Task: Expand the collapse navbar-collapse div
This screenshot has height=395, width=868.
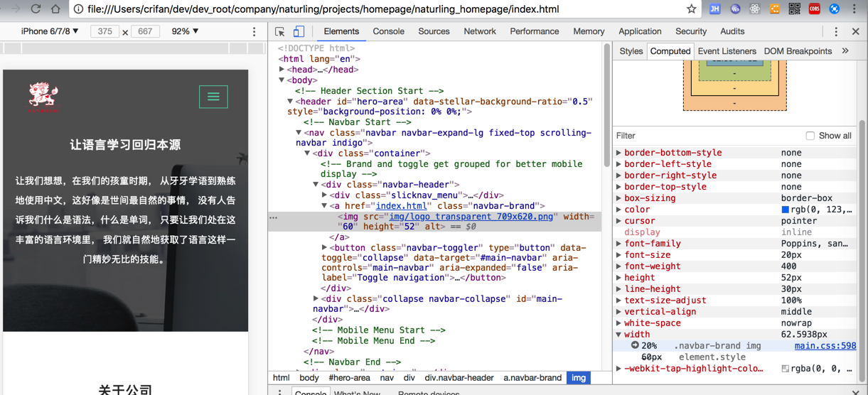Action: click(x=316, y=299)
